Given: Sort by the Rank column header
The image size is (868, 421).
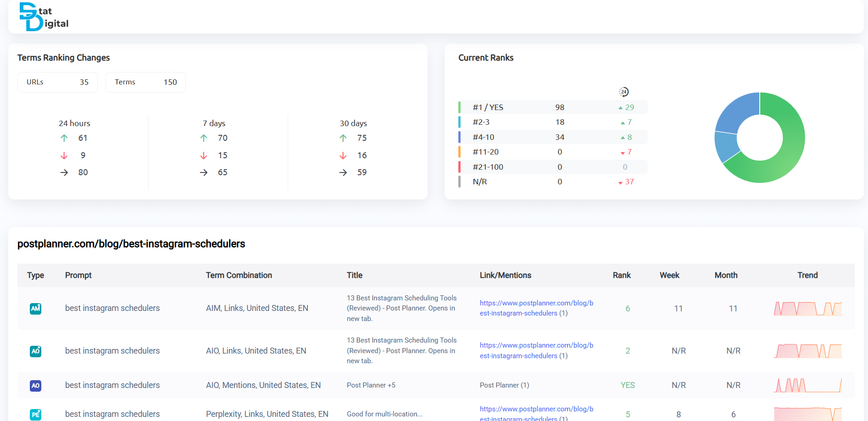Looking at the screenshot, I should [x=622, y=275].
